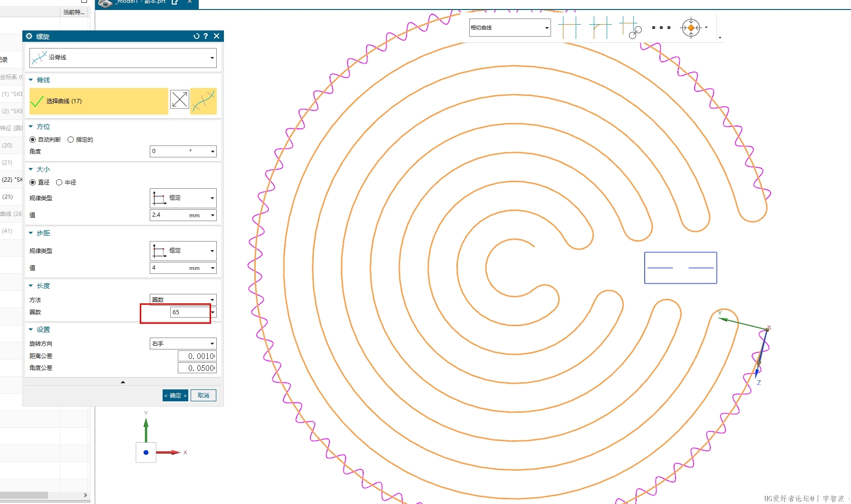Click the reverse direction icon beside 选择曲线
Image resolution: width=851 pixels, height=504 pixels.
[180, 99]
